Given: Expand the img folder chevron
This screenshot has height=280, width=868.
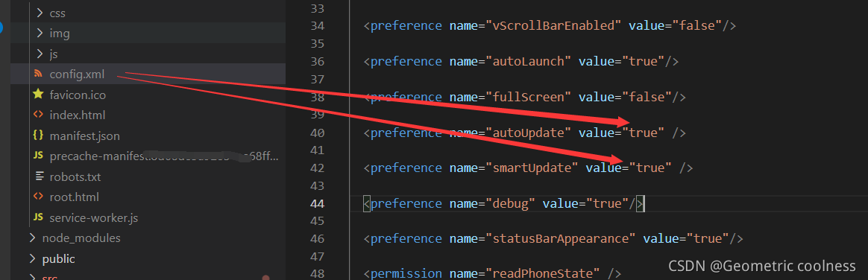Looking at the screenshot, I should click(40, 33).
